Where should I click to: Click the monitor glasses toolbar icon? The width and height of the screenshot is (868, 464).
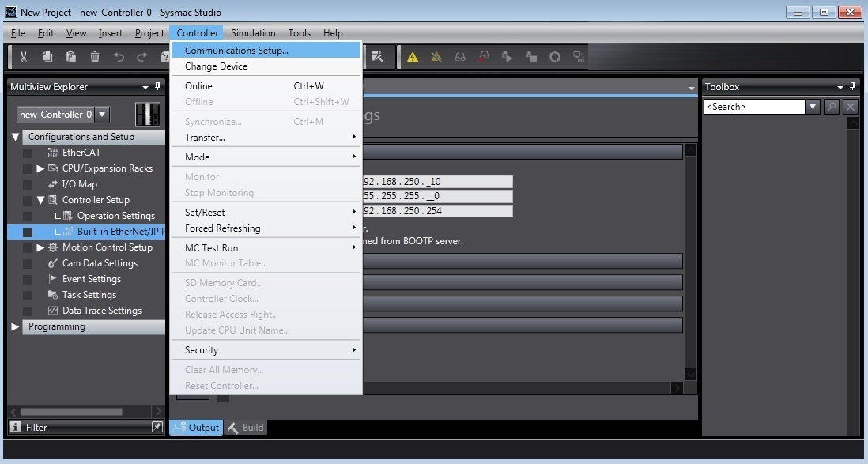(460, 56)
